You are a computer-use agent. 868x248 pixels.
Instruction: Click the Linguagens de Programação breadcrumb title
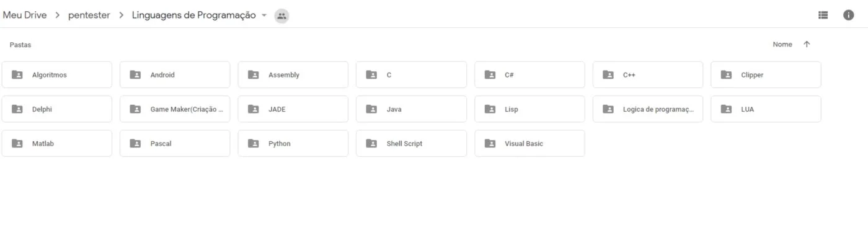pyautogui.click(x=193, y=15)
